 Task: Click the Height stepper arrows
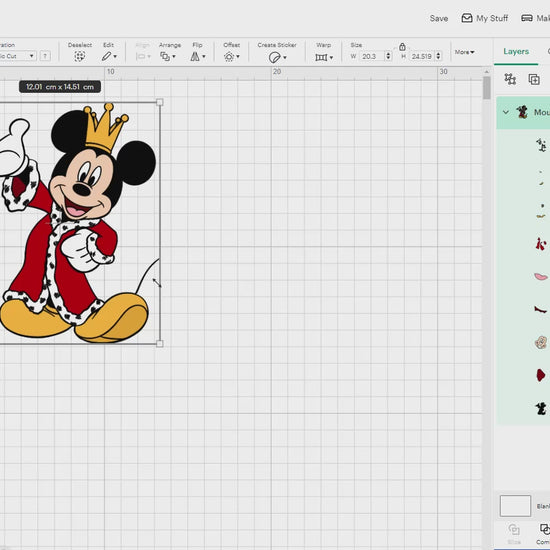point(438,56)
